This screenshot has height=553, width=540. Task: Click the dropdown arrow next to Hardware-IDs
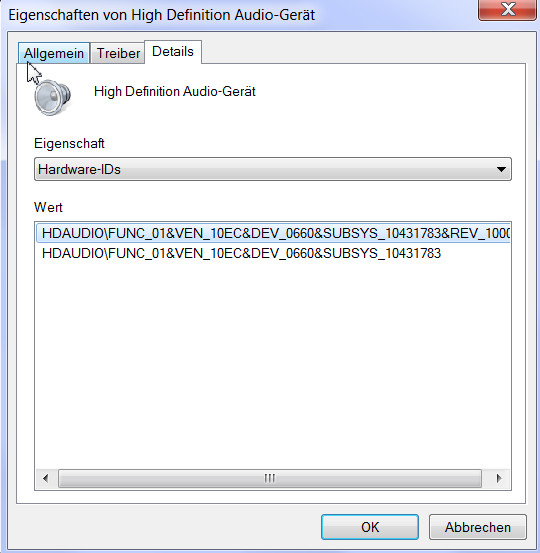501,169
